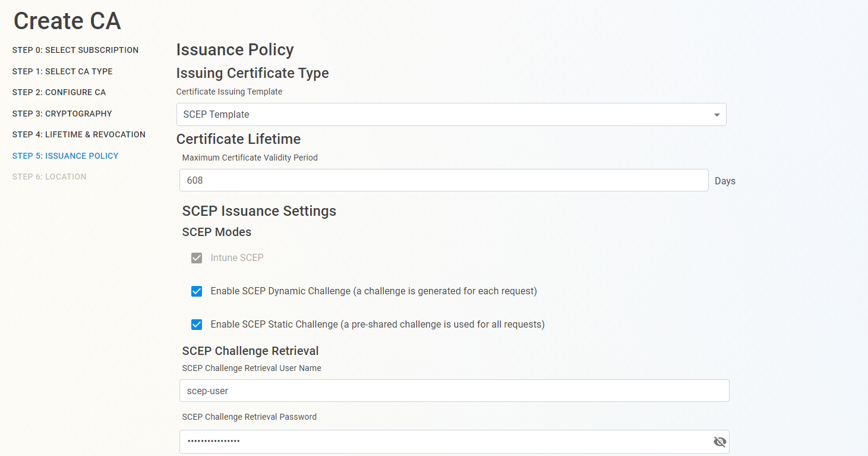Open the Certificate Issuing Template dropdown arrow
Screen dimensions: 868x456
pyautogui.click(x=717, y=115)
